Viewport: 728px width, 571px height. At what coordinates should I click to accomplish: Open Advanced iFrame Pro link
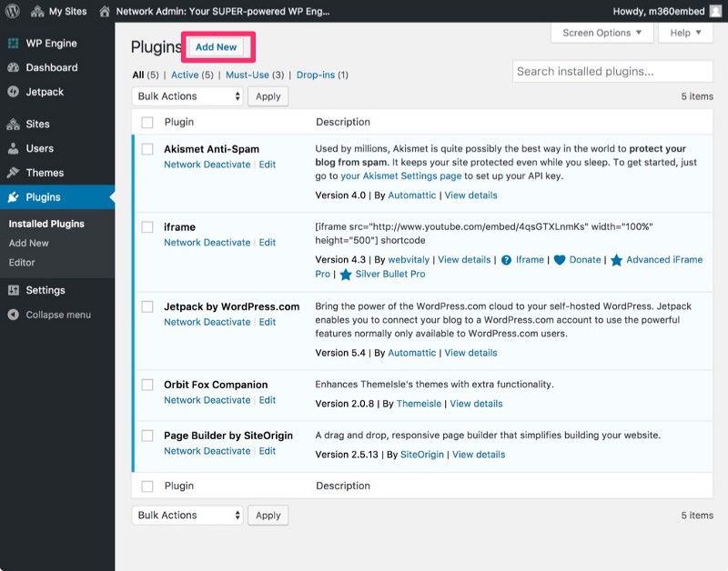click(664, 260)
